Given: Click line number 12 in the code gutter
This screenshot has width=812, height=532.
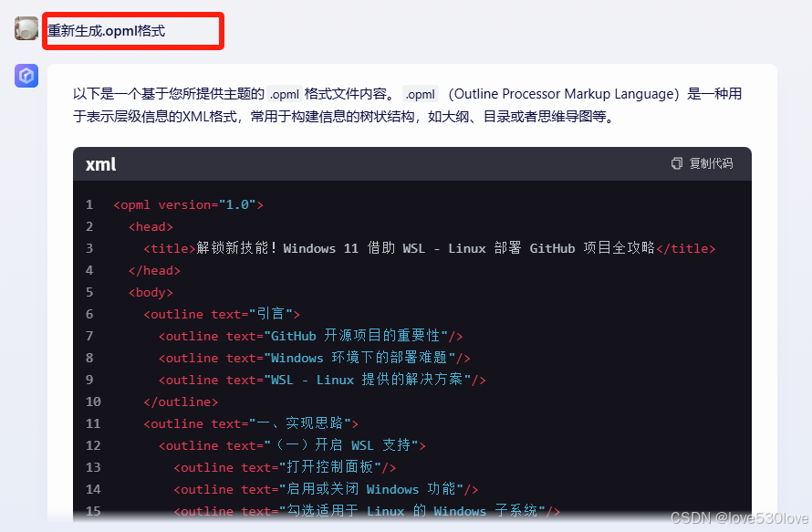Looking at the screenshot, I should (x=93, y=445).
